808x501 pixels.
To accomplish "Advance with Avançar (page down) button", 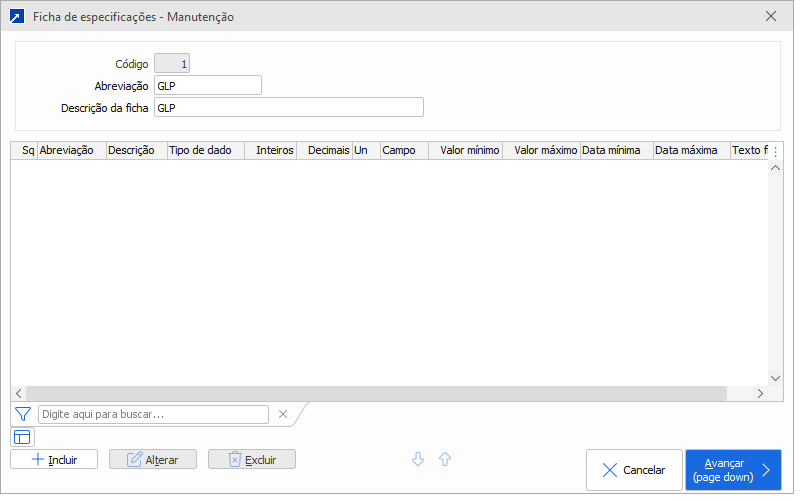I will (733, 470).
